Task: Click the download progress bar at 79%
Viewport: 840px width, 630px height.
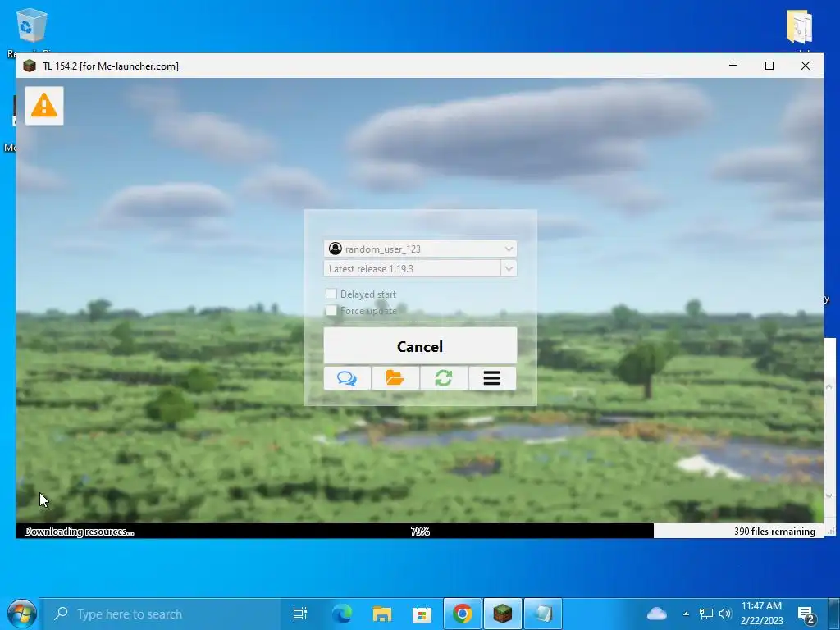Action: (x=420, y=531)
